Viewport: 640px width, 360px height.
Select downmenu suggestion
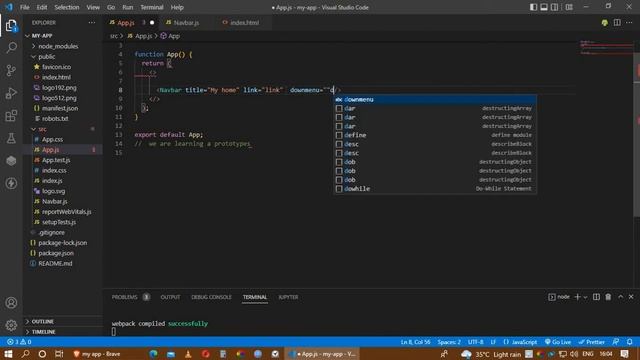point(435,100)
